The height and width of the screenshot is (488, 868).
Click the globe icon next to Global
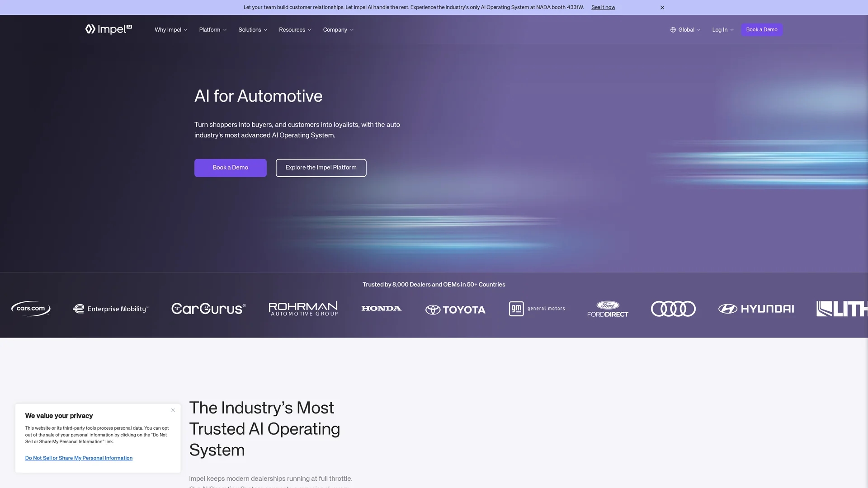[x=673, y=30]
